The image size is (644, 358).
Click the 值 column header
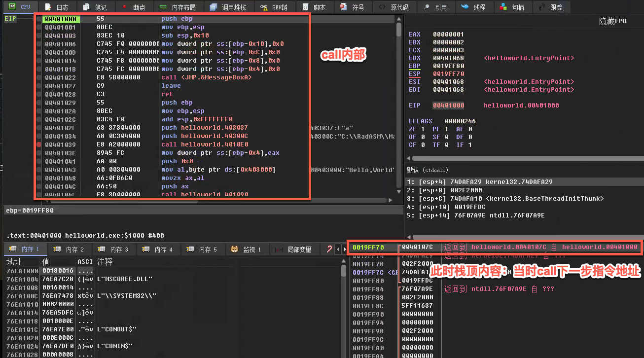coord(46,261)
